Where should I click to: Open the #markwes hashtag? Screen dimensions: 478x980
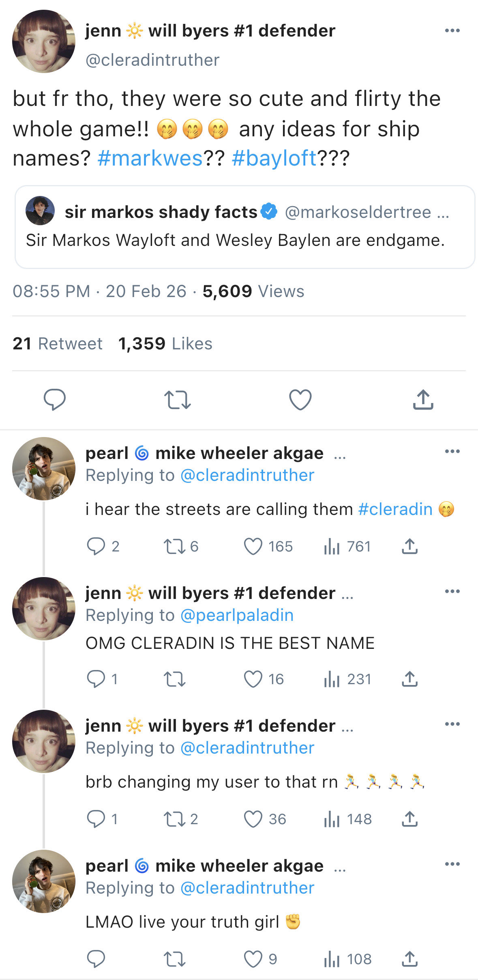coord(150,158)
